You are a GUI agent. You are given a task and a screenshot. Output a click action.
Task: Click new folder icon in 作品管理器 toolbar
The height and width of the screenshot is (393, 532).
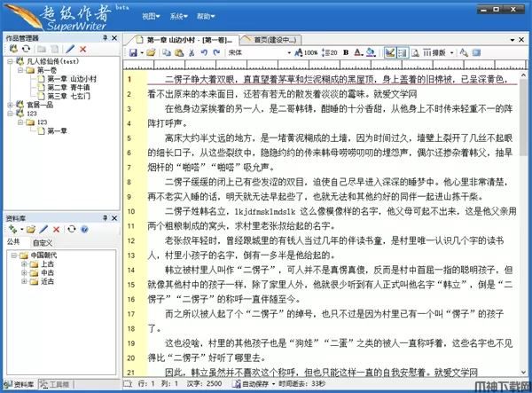click(x=42, y=49)
